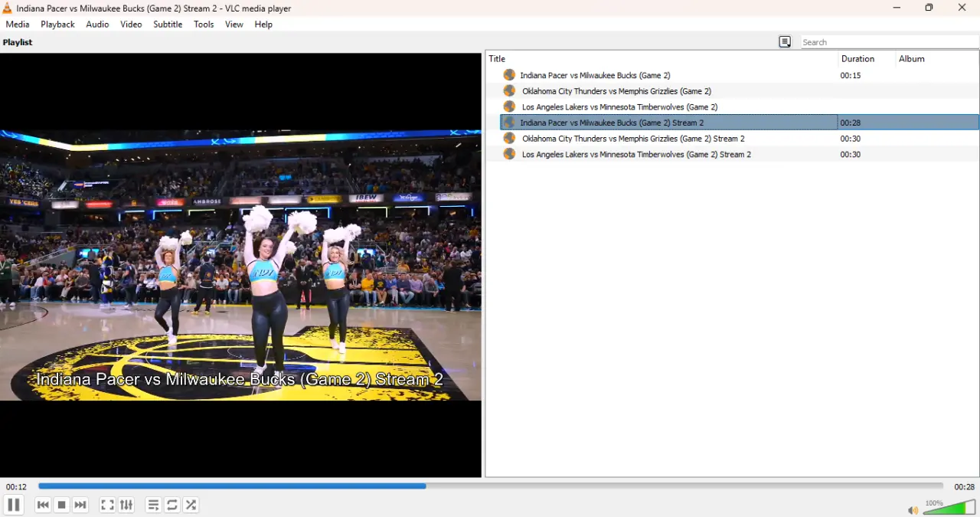The image size is (980, 517).
Task: Go to previous media in playlist
Action: [43, 505]
